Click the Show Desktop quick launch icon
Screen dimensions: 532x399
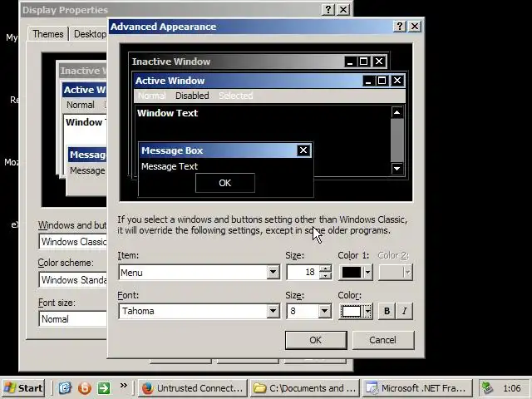click(65, 388)
